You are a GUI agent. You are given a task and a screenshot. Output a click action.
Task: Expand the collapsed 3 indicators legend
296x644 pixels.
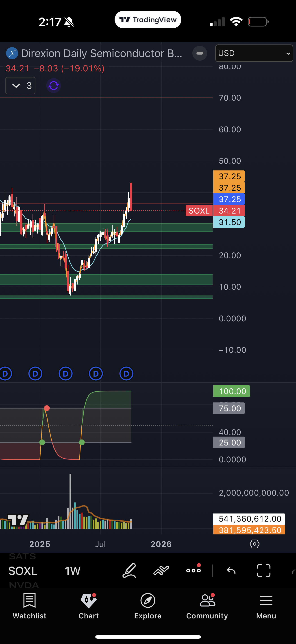tap(20, 86)
